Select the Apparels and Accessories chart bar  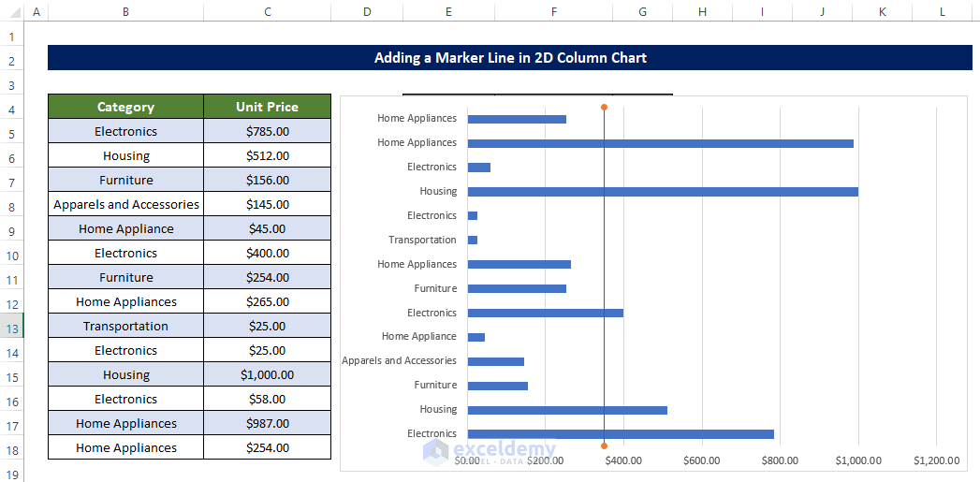click(495, 361)
